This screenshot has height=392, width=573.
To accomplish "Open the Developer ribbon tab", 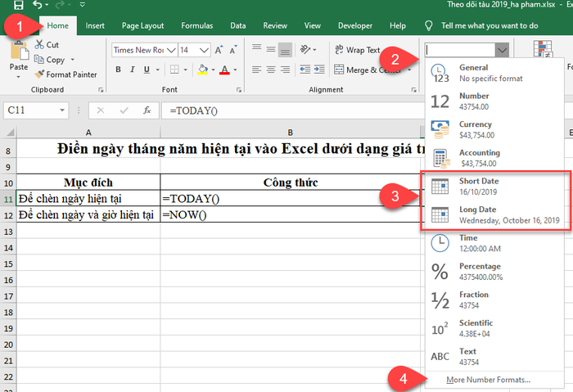I will [355, 25].
